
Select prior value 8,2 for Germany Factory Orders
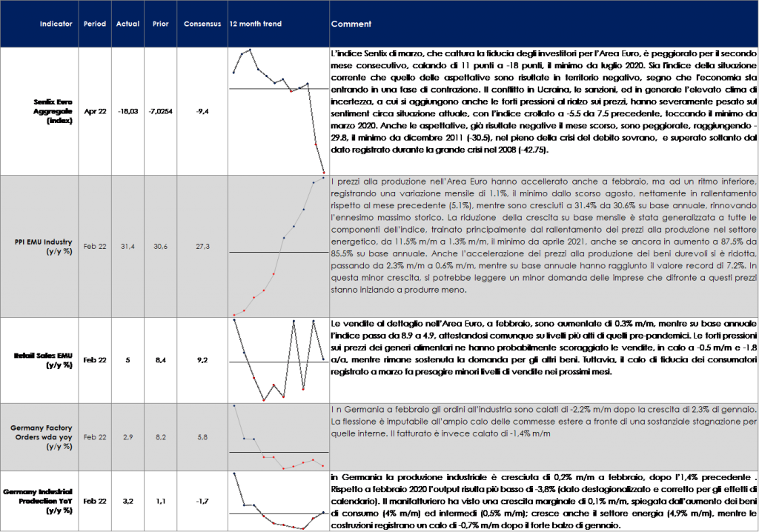click(159, 438)
